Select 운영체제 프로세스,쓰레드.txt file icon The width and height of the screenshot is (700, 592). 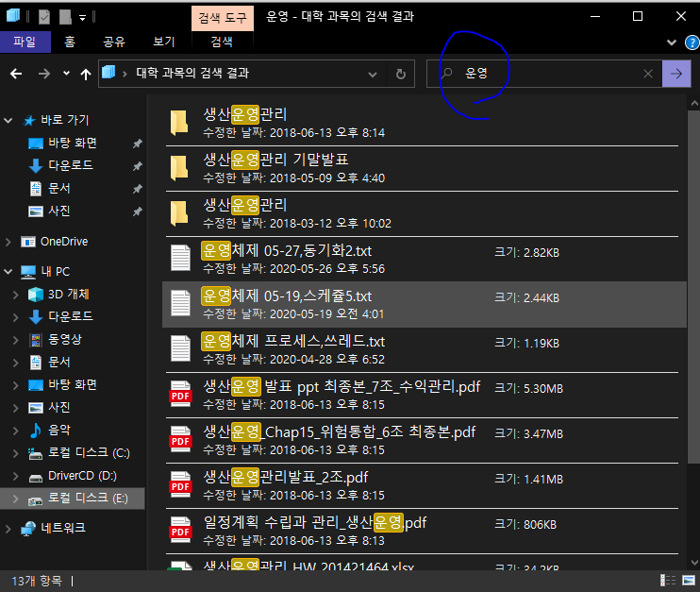click(181, 348)
